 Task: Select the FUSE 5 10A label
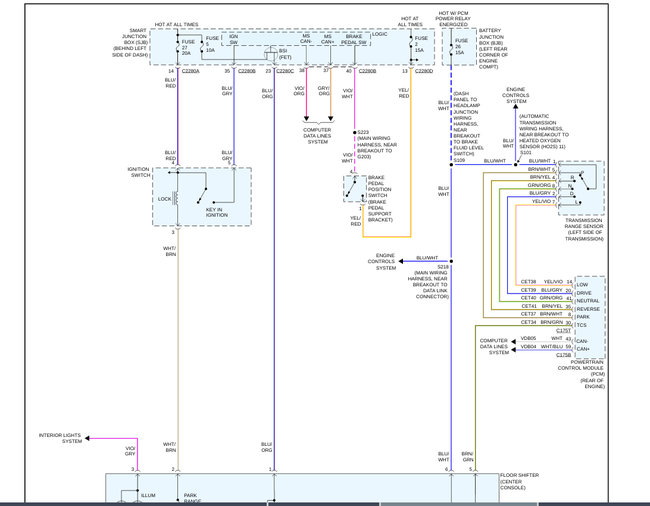212,44
